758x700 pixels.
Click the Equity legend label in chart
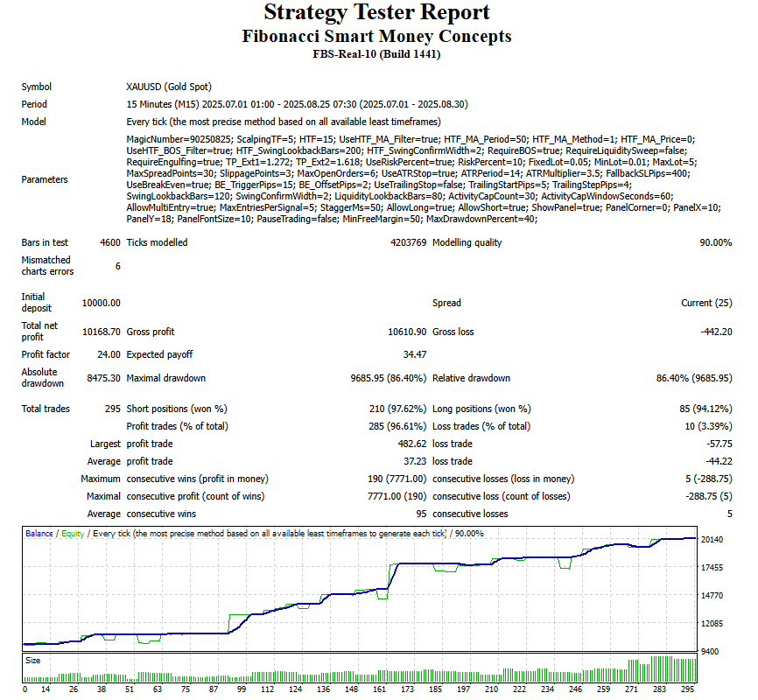tap(73, 534)
